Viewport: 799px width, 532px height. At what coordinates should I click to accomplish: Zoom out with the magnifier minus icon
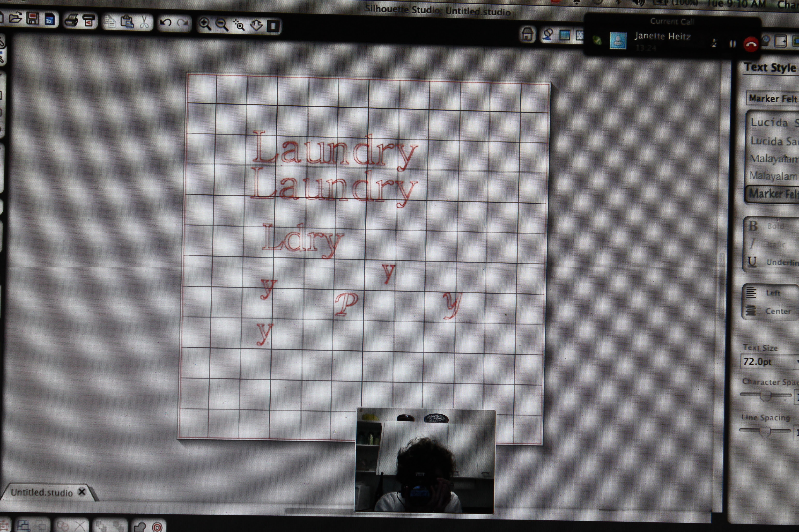click(222, 25)
